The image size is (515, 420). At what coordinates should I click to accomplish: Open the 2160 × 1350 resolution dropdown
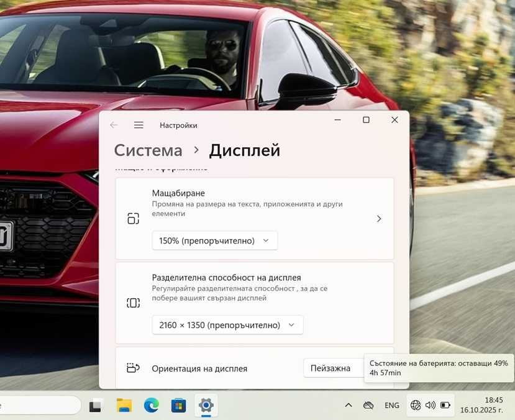click(227, 325)
